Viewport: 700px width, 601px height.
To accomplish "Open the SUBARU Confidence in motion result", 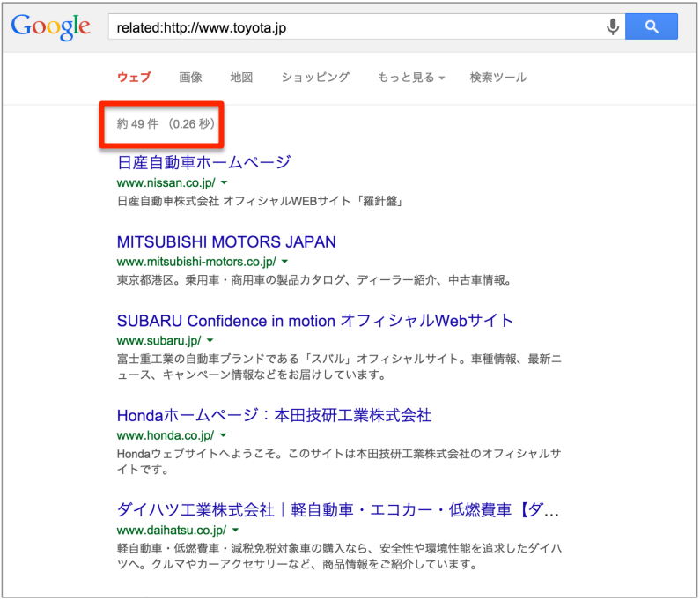I will pyautogui.click(x=314, y=321).
